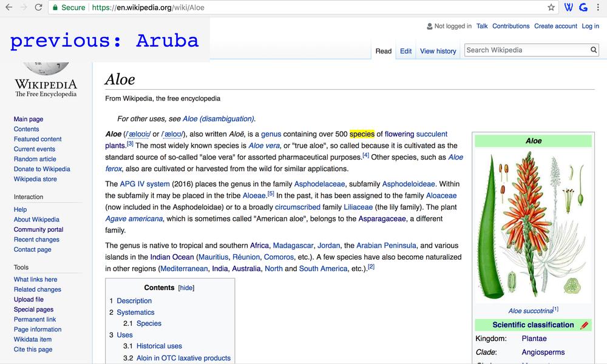607x364 pixels.
Task: Open Related changes in Tools
Action: (x=37, y=289)
